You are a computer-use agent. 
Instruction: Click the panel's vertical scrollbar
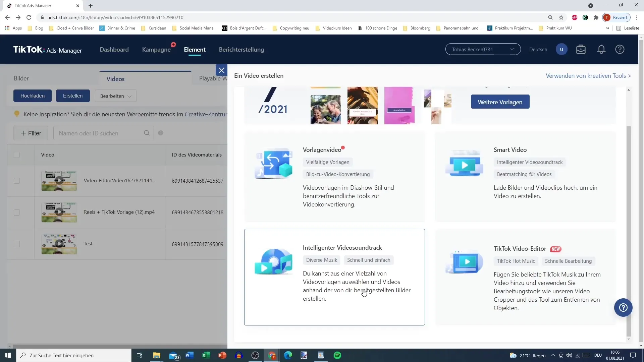coord(629,231)
